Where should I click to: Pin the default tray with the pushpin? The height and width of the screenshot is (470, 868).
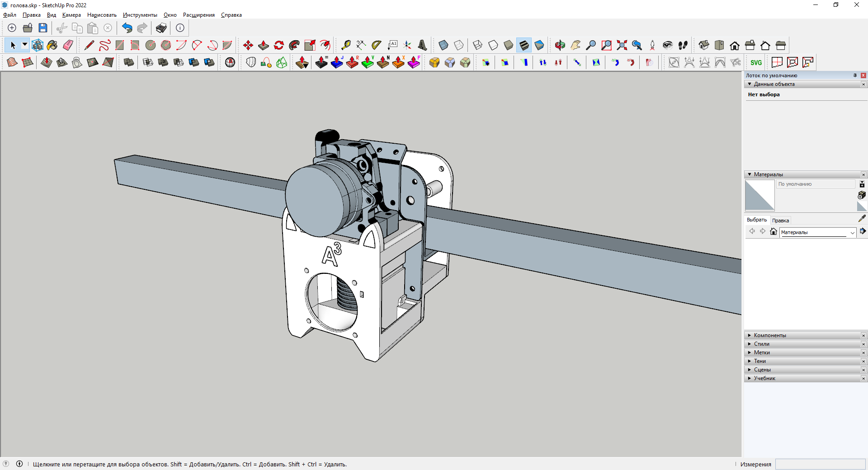click(x=855, y=75)
